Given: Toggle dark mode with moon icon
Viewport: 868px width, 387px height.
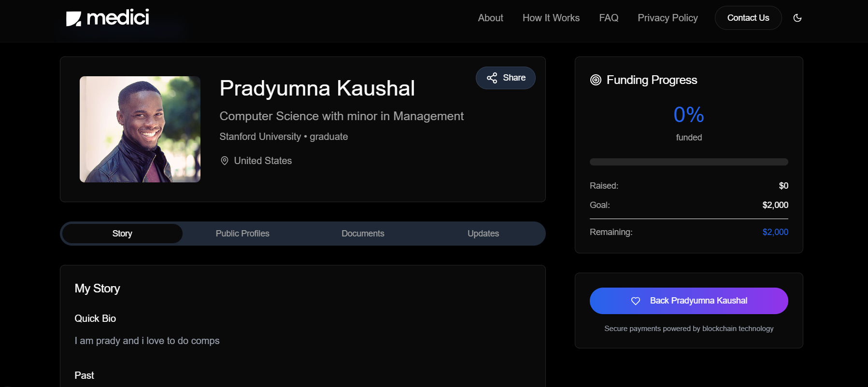Looking at the screenshot, I should point(797,18).
